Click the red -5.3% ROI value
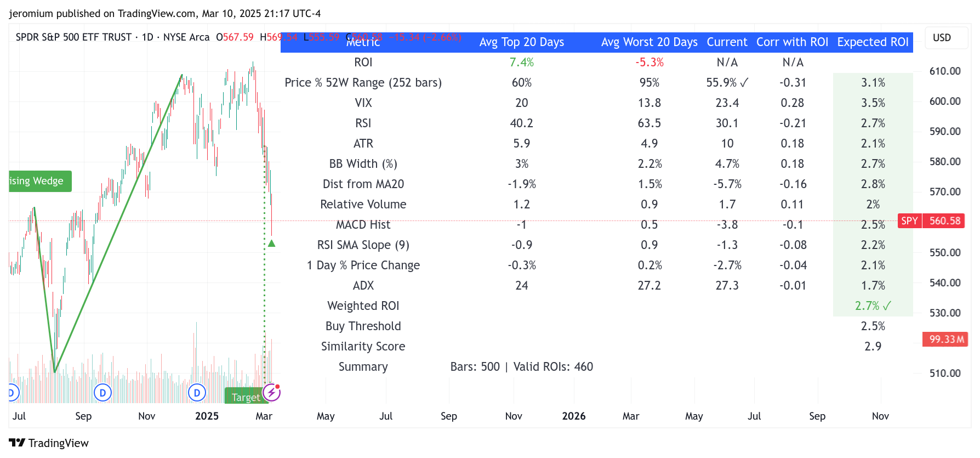Screen dimensions: 980x458 click(649, 63)
